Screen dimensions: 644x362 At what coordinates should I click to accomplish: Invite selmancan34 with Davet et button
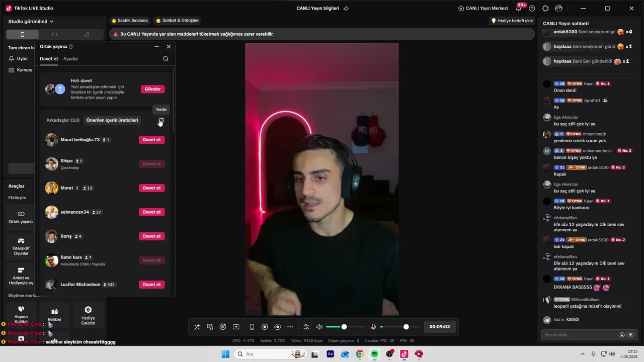coord(151,212)
